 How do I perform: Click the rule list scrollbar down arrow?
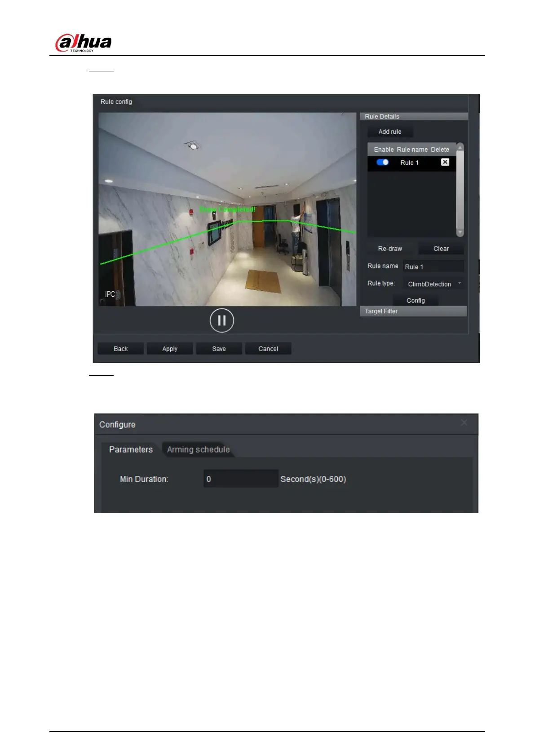(x=460, y=233)
